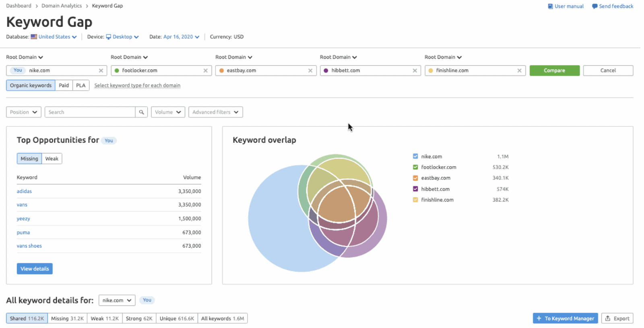This screenshot has width=644, height=328.
Task: Switch opportunities to Missing
Action: pos(29,159)
